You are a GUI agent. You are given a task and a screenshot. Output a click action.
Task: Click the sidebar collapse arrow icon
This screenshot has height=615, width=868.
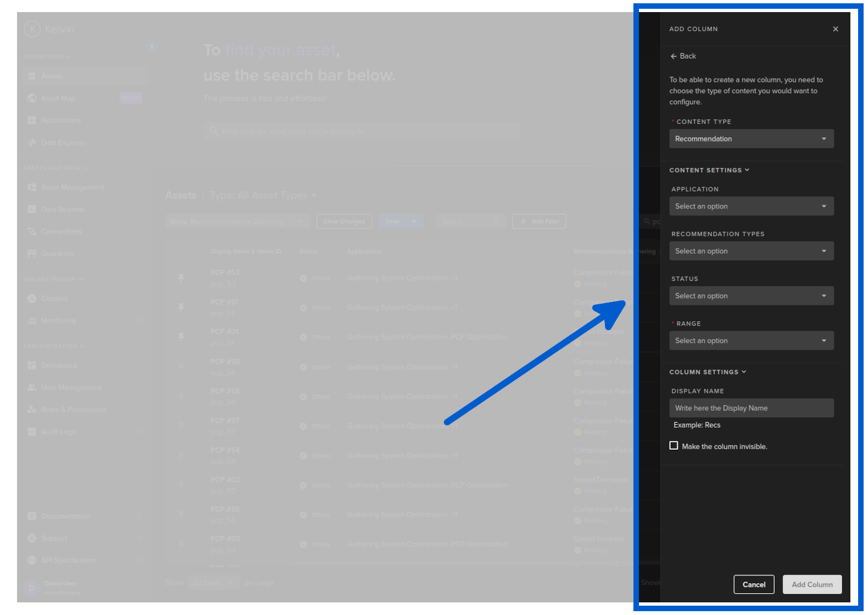pyautogui.click(x=152, y=46)
